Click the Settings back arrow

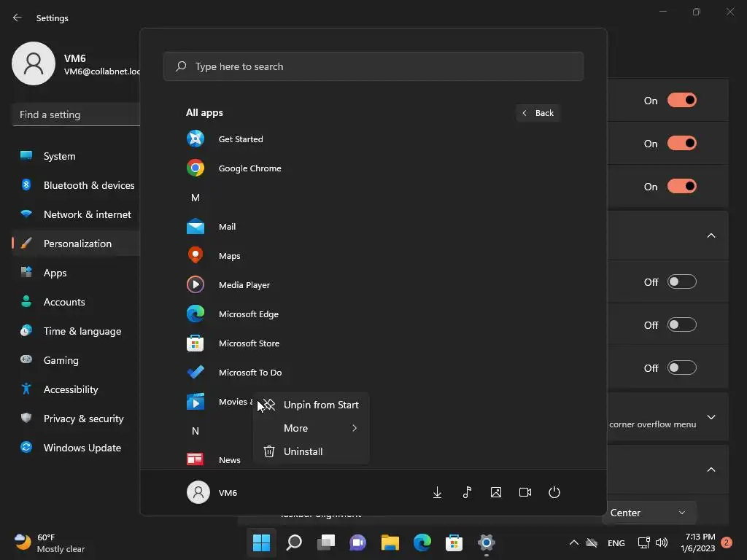click(18, 17)
